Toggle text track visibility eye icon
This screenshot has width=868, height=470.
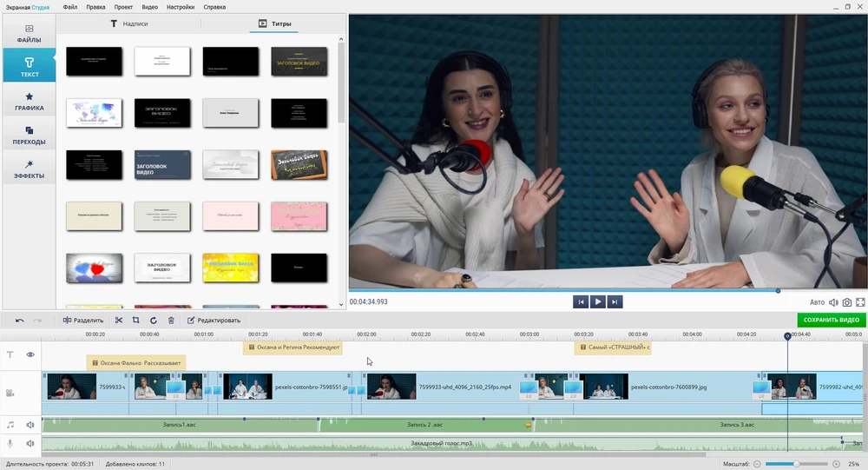click(x=30, y=354)
